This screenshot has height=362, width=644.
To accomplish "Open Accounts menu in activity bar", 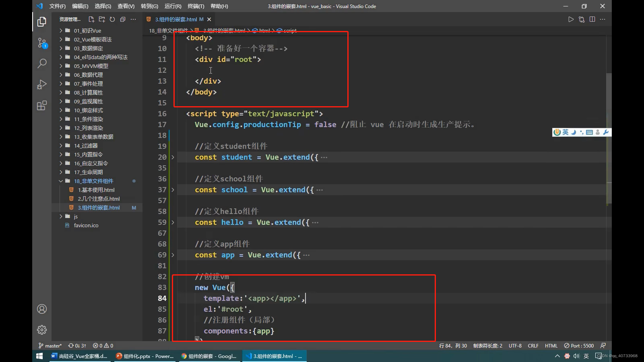I will click(42, 309).
